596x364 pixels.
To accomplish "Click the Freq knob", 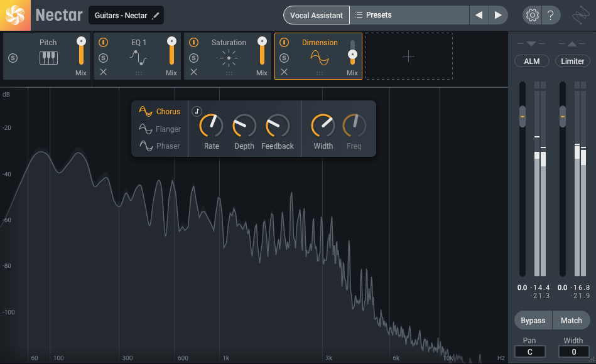I will [x=354, y=126].
